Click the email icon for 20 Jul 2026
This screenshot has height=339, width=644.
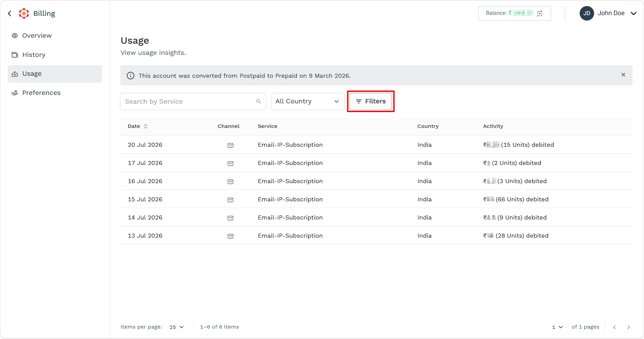click(231, 145)
